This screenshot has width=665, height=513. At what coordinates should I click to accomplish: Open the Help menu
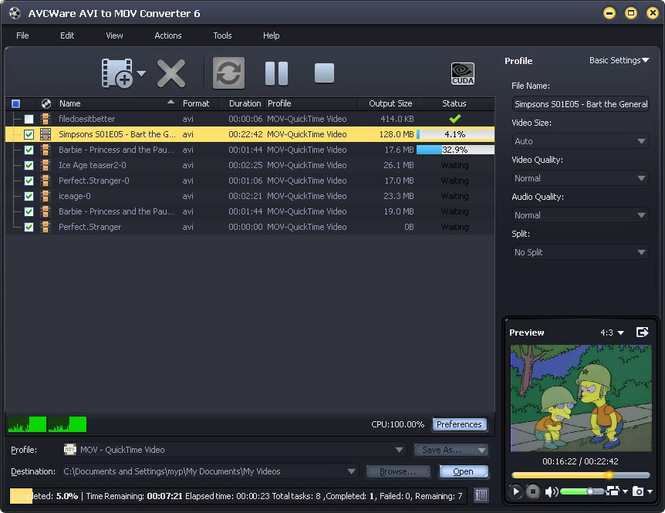[x=271, y=36]
